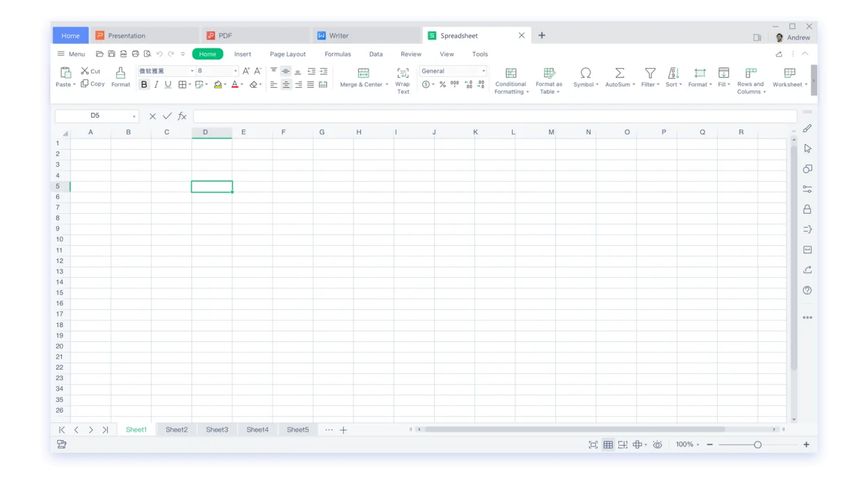
Task: Add a new sheet with plus button
Action: [x=343, y=430]
